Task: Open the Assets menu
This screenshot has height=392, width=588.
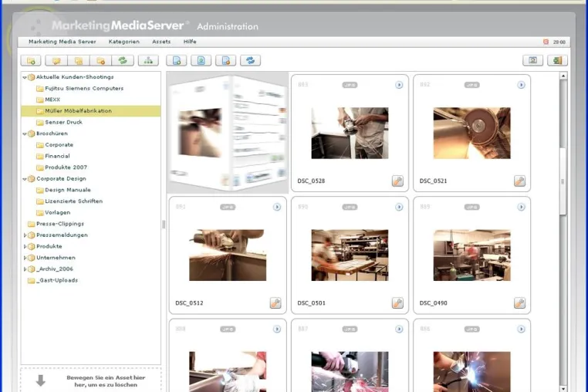Action: click(x=161, y=42)
